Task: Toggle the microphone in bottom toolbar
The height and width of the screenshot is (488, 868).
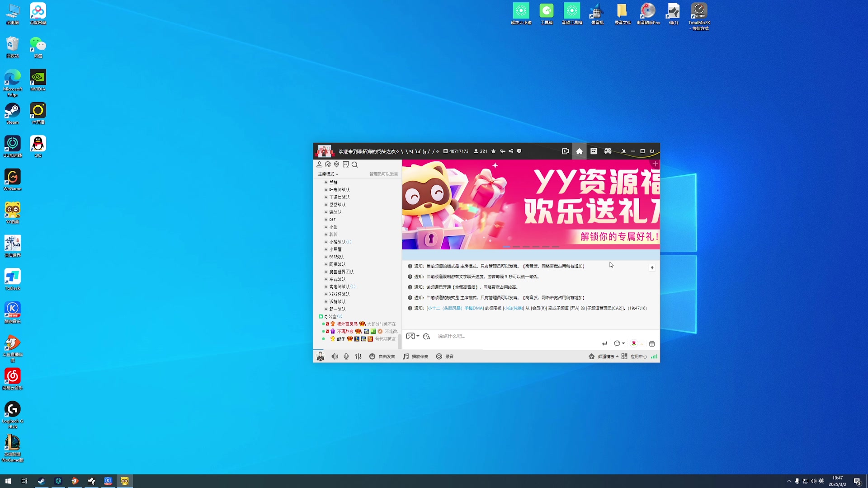Action: [346, 357]
